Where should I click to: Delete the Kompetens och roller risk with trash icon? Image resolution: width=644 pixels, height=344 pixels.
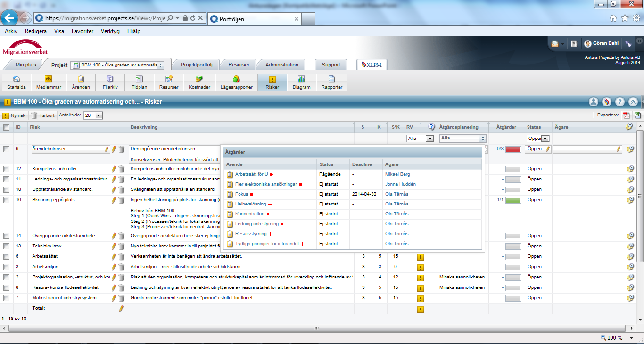pos(121,169)
